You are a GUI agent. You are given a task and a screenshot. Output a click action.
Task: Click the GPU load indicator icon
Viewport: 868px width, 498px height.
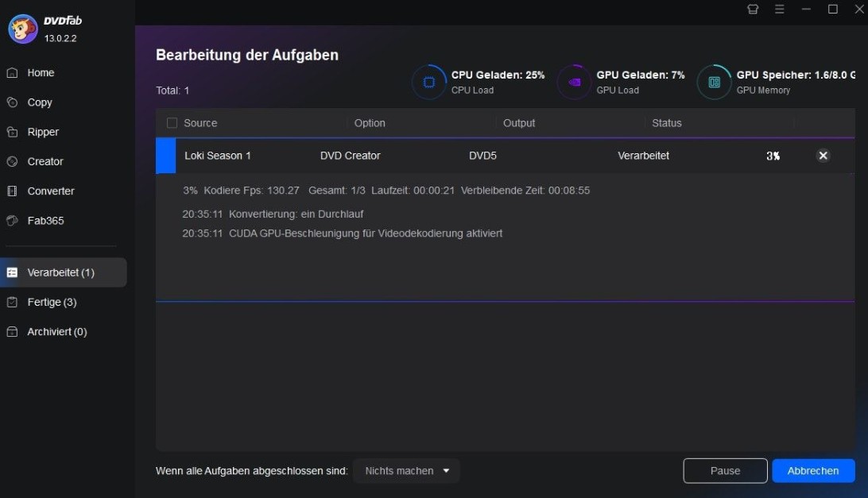pyautogui.click(x=574, y=83)
